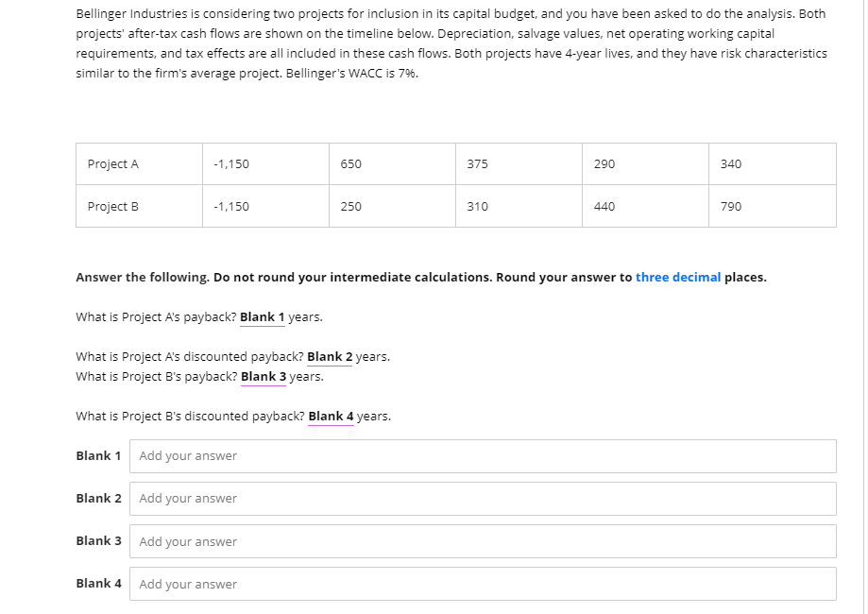This screenshot has width=868, height=614.
Task: Click the -1,150 cell in Project B row
Action: (265, 207)
